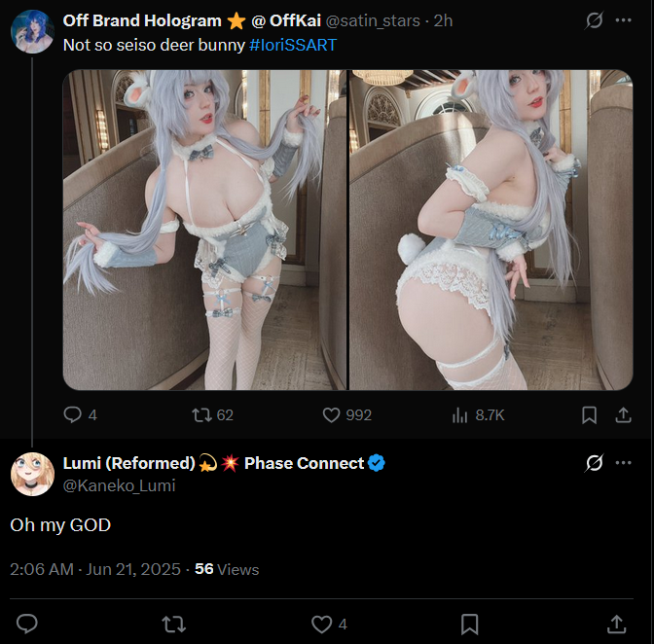Open the right cosplay photo
Image resolution: width=654 pixels, height=644 pixels.
490,230
